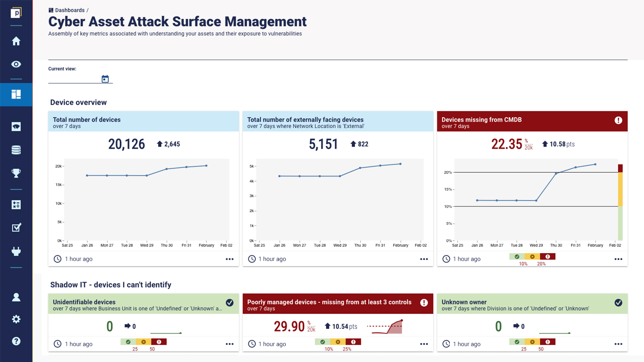Open the data sources database icon

16,150
